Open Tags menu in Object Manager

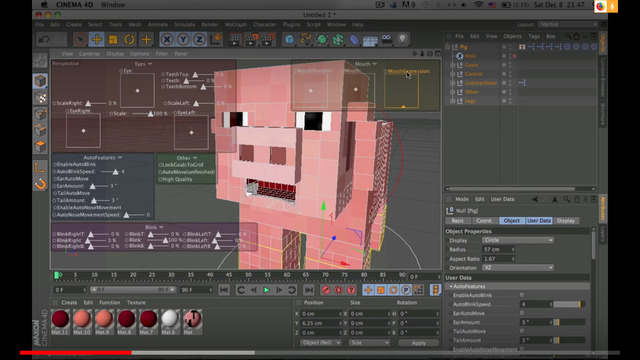(534, 36)
